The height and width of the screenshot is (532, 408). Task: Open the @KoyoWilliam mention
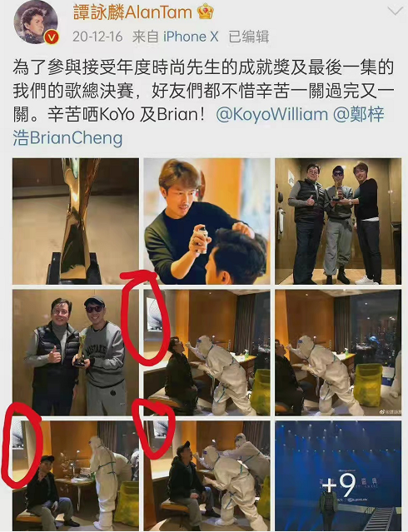click(x=272, y=115)
